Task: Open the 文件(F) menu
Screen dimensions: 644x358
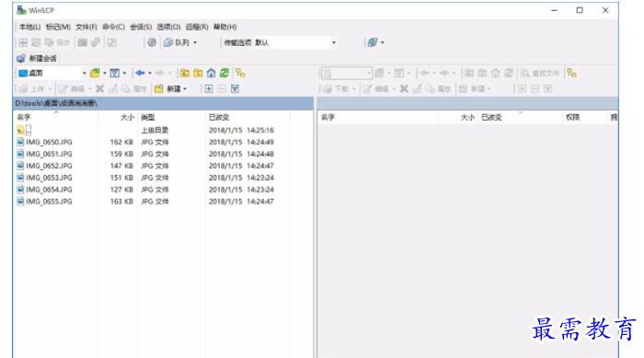Action: click(86, 27)
